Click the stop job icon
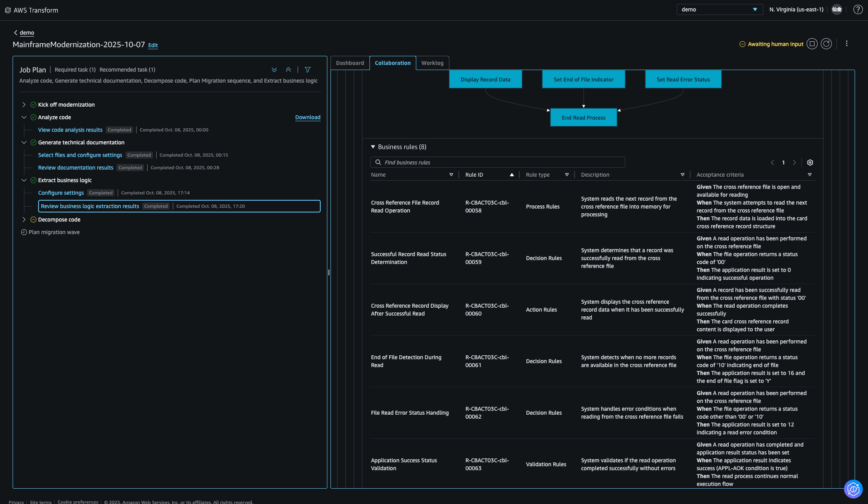This screenshot has width=868, height=504. click(x=812, y=44)
